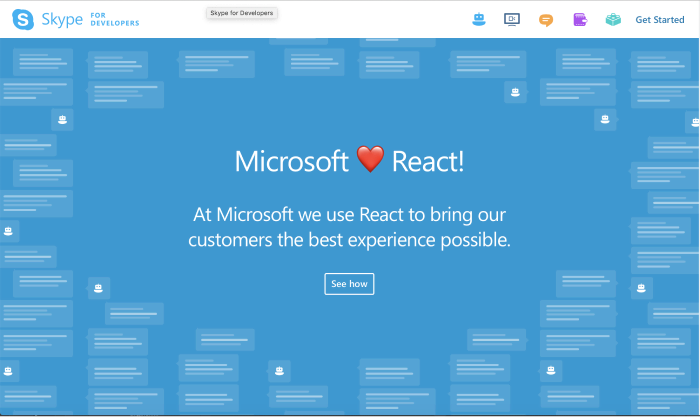Viewport: 700px width, 417px height.
Task: Click the "At Microsoft we use React" paragraph
Action: (349, 227)
